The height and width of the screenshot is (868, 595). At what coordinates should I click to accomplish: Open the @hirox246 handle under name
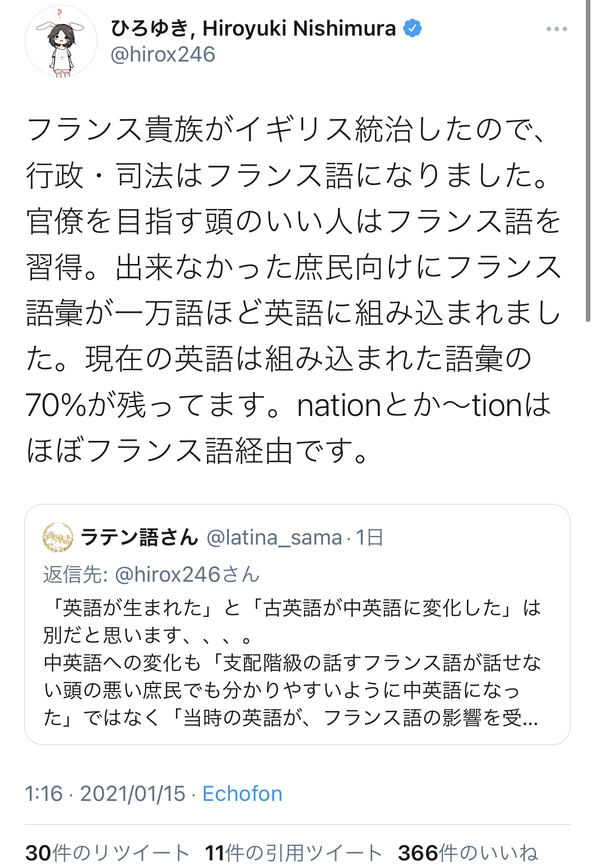(163, 55)
